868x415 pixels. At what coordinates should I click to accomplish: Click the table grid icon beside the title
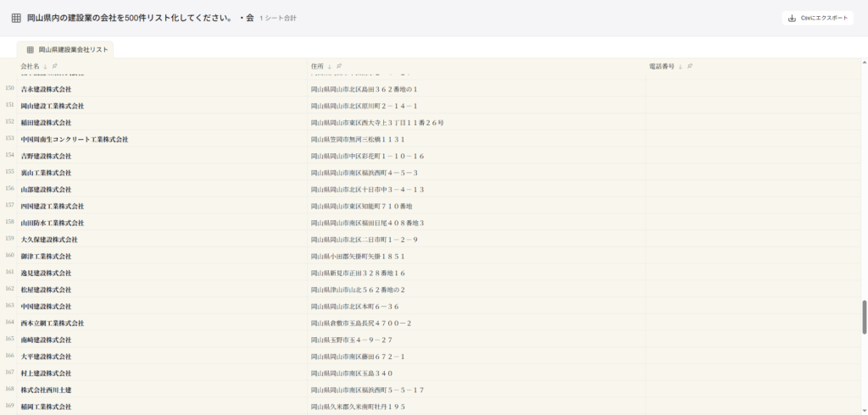17,19
